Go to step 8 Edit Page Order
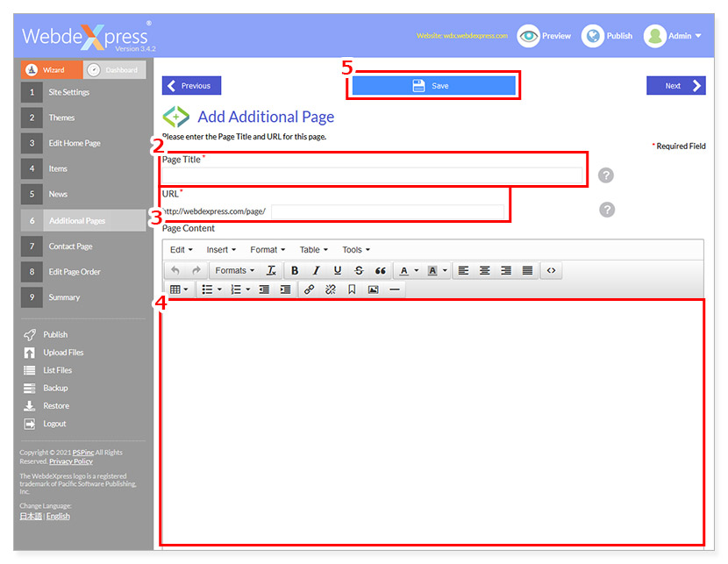The image size is (728, 564). pyautogui.click(x=83, y=272)
